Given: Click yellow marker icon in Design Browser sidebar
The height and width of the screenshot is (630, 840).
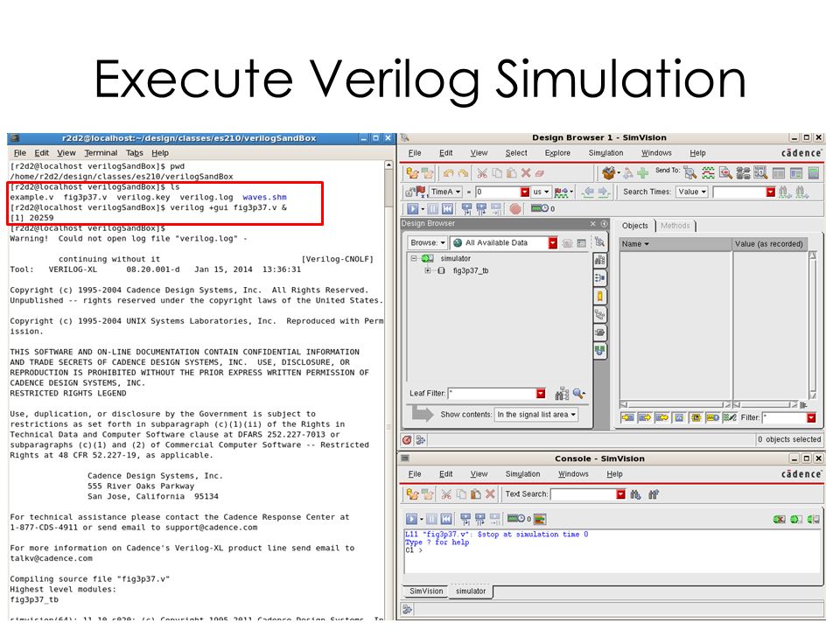Looking at the screenshot, I should (x=600, y=297).
